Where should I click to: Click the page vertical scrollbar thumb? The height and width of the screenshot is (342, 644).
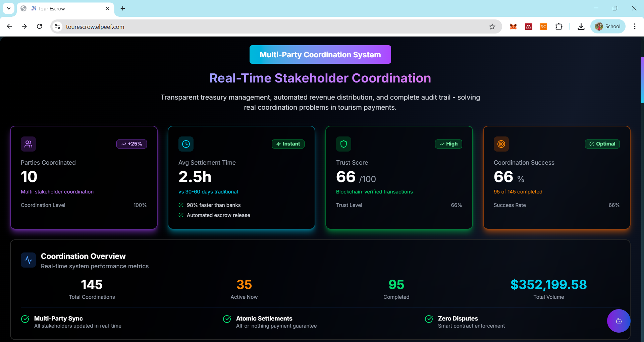click(642, 80)
